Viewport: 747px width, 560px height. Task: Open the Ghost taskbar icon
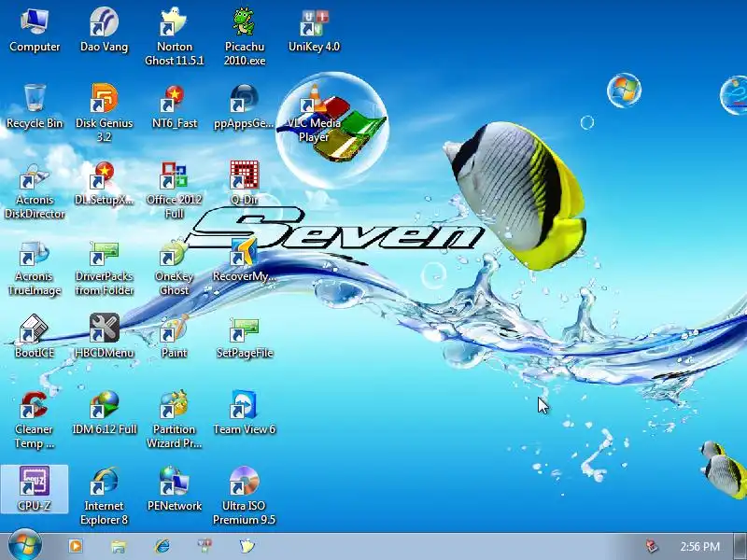point(247,546)
